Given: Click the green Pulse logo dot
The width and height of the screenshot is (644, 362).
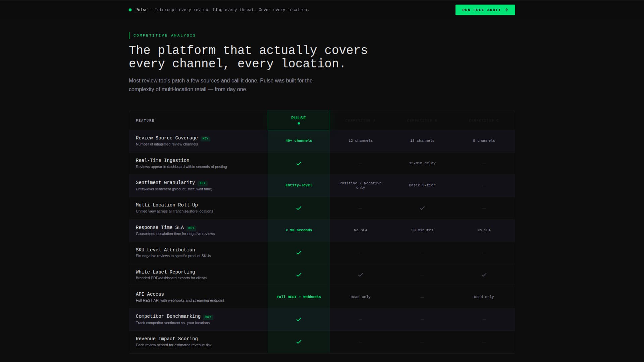Looking at the screenshot, I should point(130,10).
